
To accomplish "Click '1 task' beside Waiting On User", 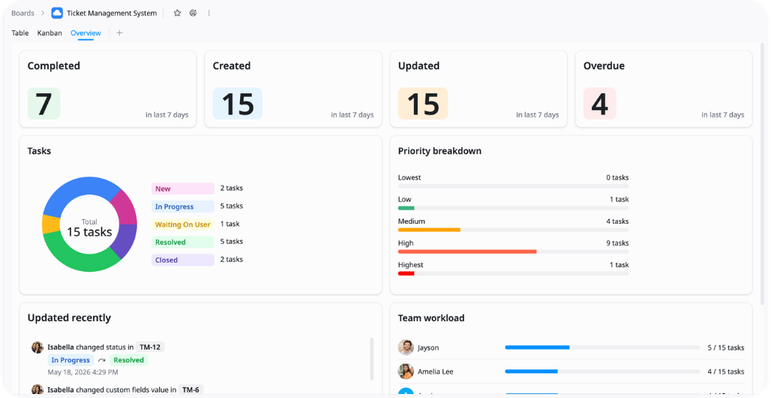I will [230, 224].
